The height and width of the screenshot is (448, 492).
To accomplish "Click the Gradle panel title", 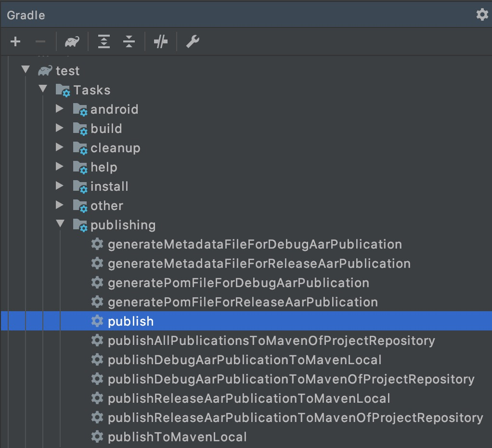I will click(26, 15).
